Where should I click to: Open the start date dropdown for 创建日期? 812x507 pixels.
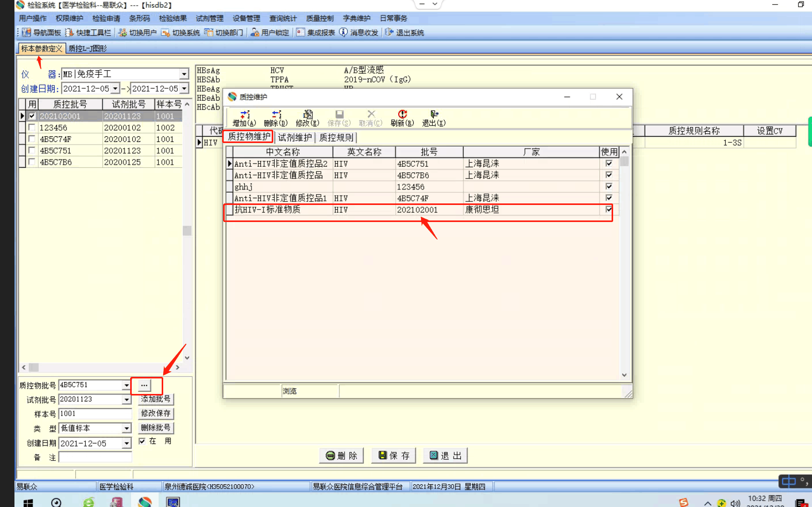click(116, 88)
